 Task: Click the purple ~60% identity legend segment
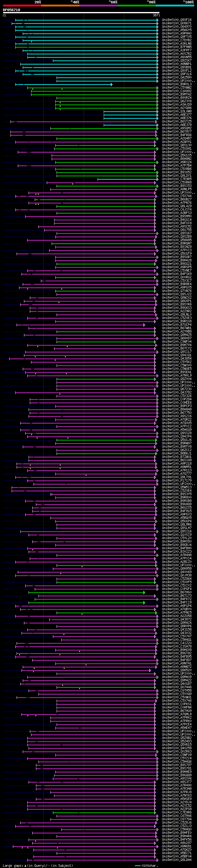tap(99, 6)
